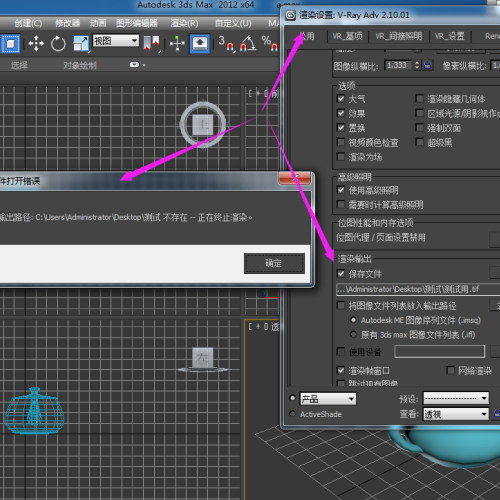Select the ActiveShade radio button
Screen dimensions: 500x500
click(x=292, y=414)
